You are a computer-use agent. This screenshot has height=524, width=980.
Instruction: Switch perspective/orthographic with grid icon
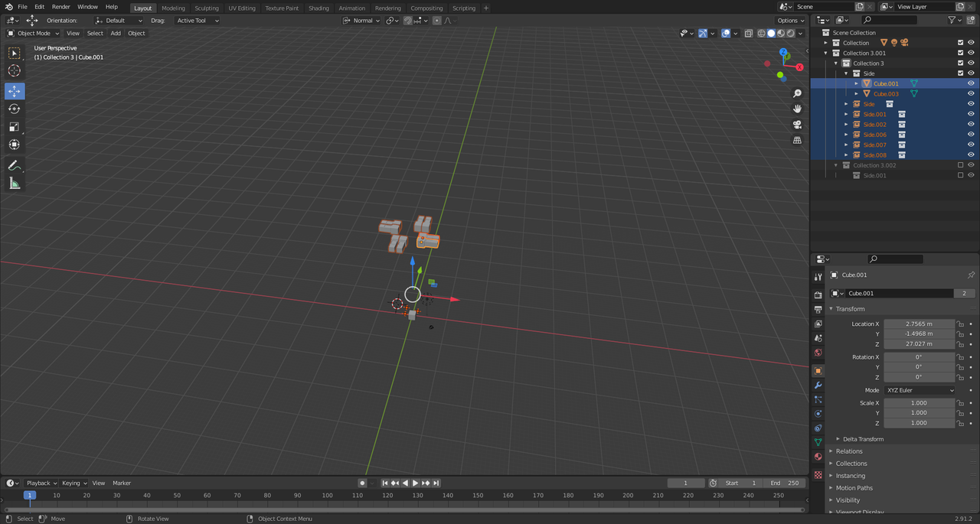click(797, 141)
